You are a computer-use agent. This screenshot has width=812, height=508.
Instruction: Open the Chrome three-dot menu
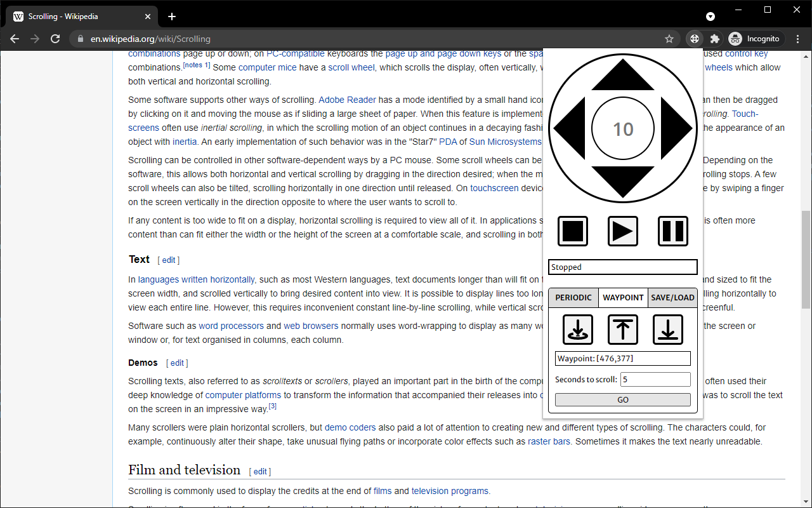tap(798, 39)
